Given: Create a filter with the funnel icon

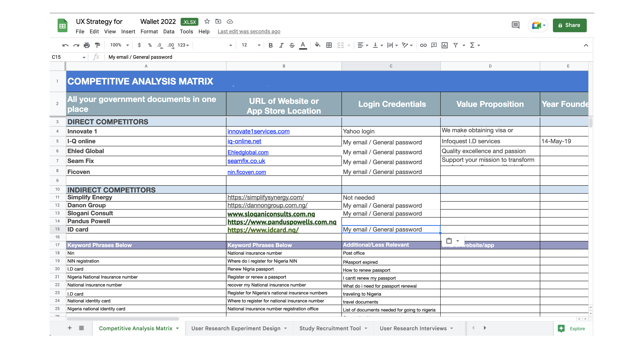Looking at the screenshot, I should 456,45.
